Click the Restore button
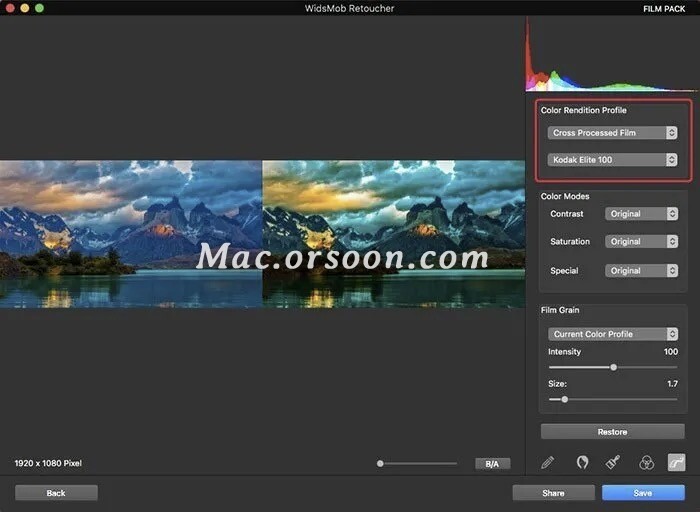 612,432
